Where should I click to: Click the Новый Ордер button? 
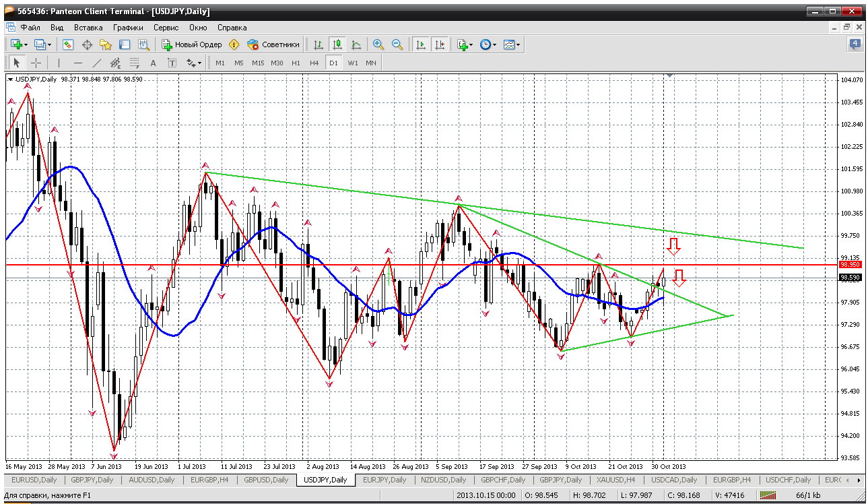[x=192, y=44]
